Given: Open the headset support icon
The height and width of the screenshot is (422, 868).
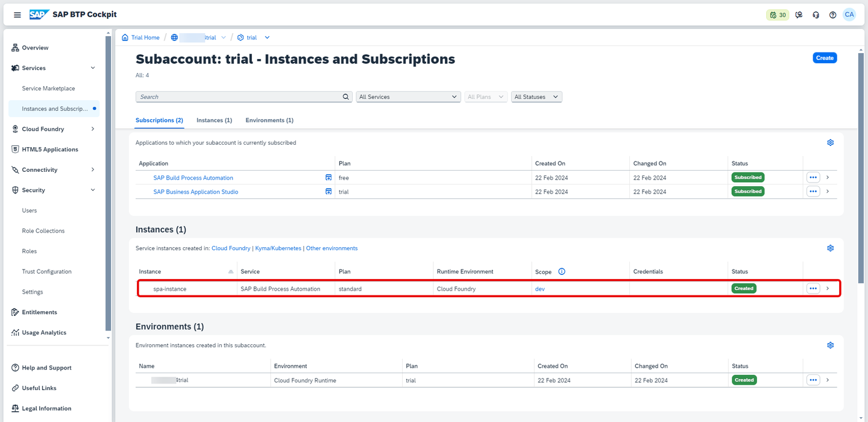Looking at the screenshot, I should pos(816,15).
